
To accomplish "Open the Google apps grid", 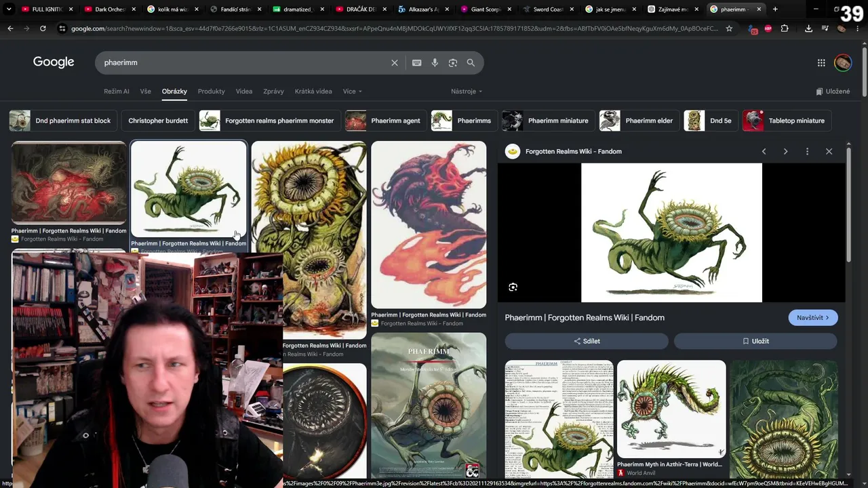I will 821,62.
